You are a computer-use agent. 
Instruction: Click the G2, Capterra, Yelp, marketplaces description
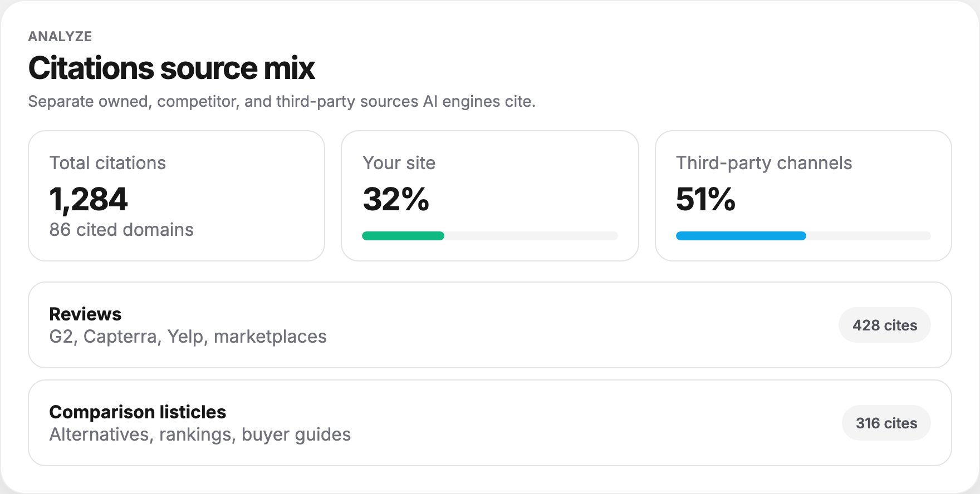pos(188,337)
